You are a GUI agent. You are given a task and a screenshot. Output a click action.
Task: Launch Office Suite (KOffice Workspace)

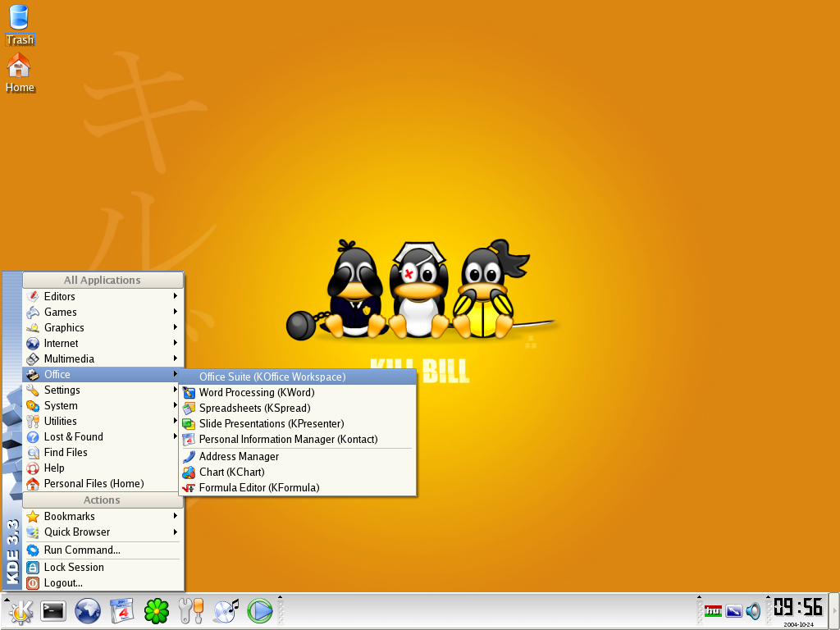pyautogui.click(x=297, y=377)
